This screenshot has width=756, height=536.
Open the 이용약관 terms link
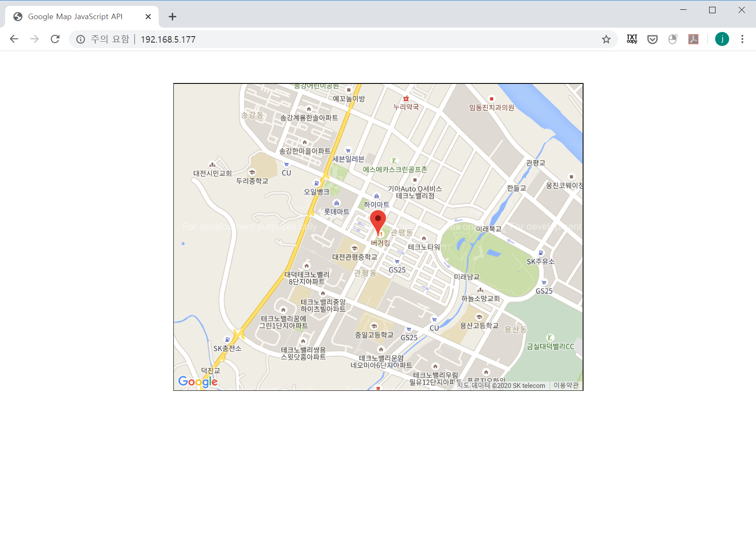[x=566, y=385]
